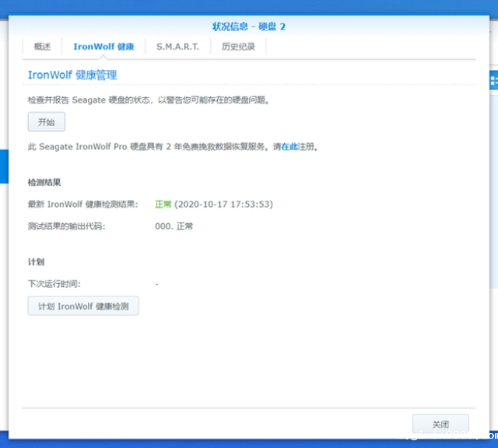Click the 下次运行时间 label
Screen dimensions: 498x448
point(54,284)
